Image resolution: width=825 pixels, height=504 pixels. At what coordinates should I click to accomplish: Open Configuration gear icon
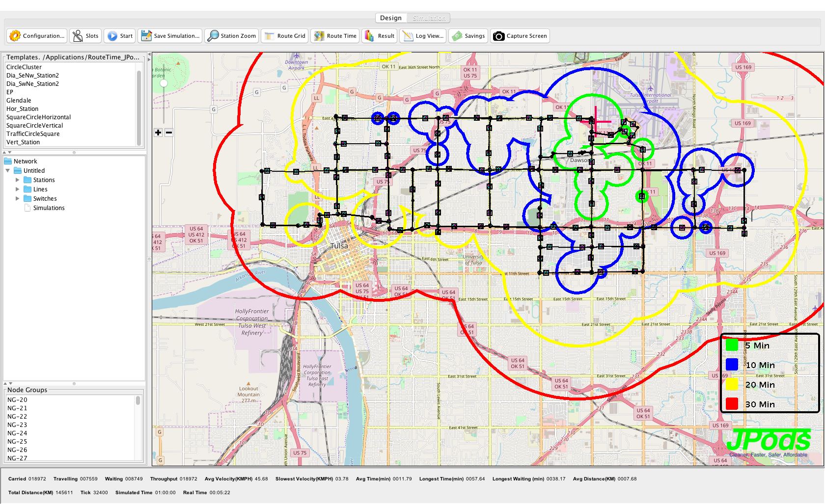pos(15,36)
